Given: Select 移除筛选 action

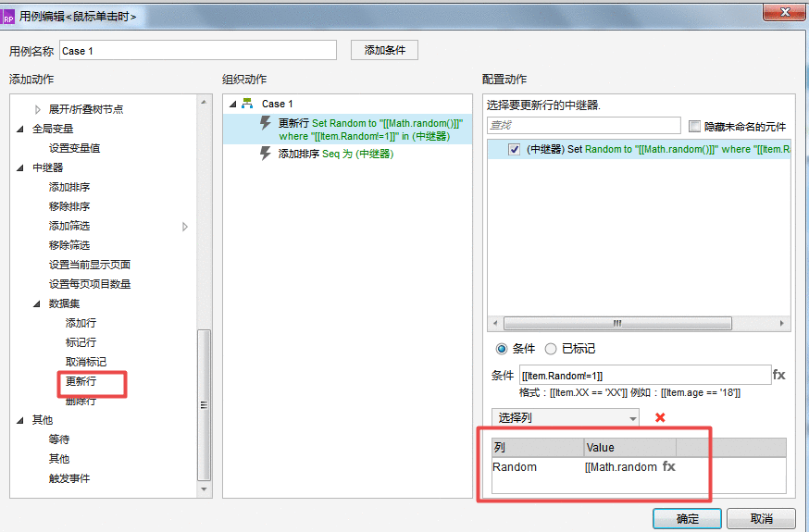Looking at the screenshot, I should pyautogui.click(x=69, y=245).
